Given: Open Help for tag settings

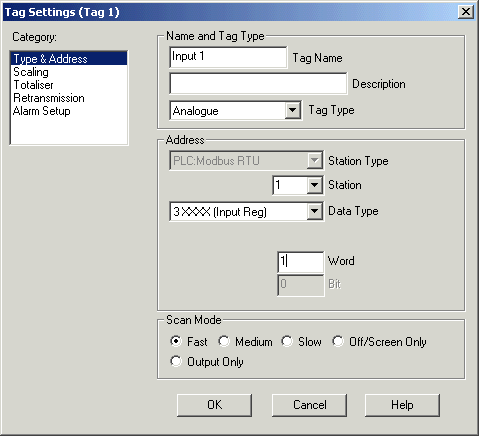Looking at the screenshot, I should tap(402, 405).
